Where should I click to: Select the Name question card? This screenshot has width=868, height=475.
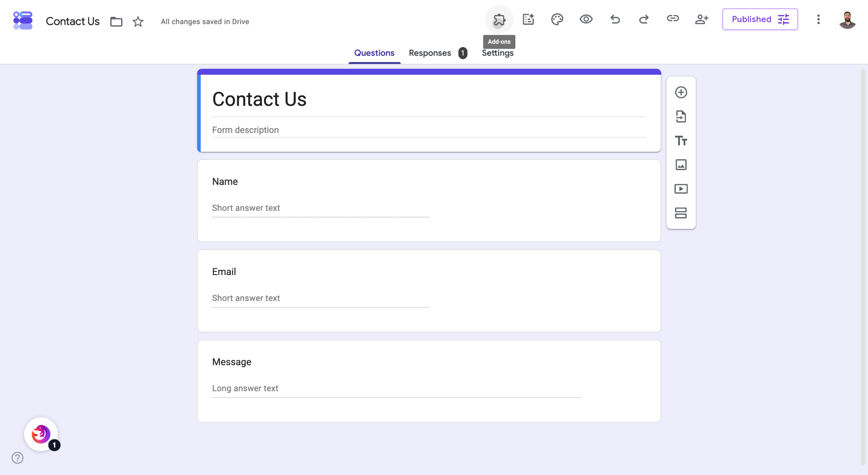(429, 200)
